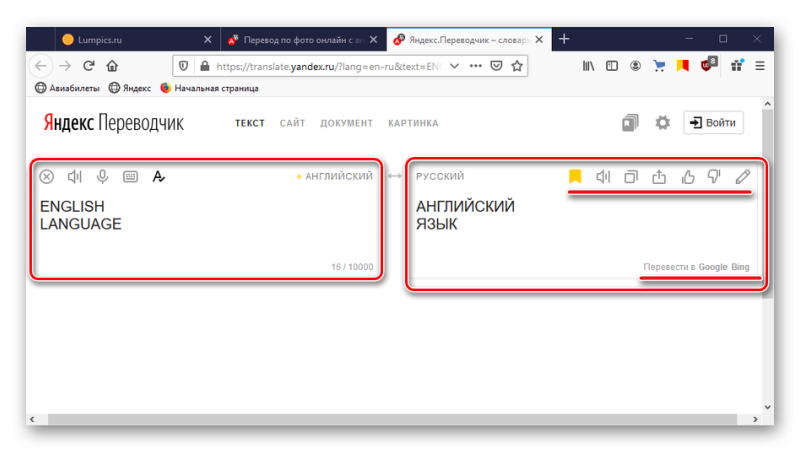Open the Начальная страница bookmark
This screenshot has height=465, width=800.
(x=209, y=88)
